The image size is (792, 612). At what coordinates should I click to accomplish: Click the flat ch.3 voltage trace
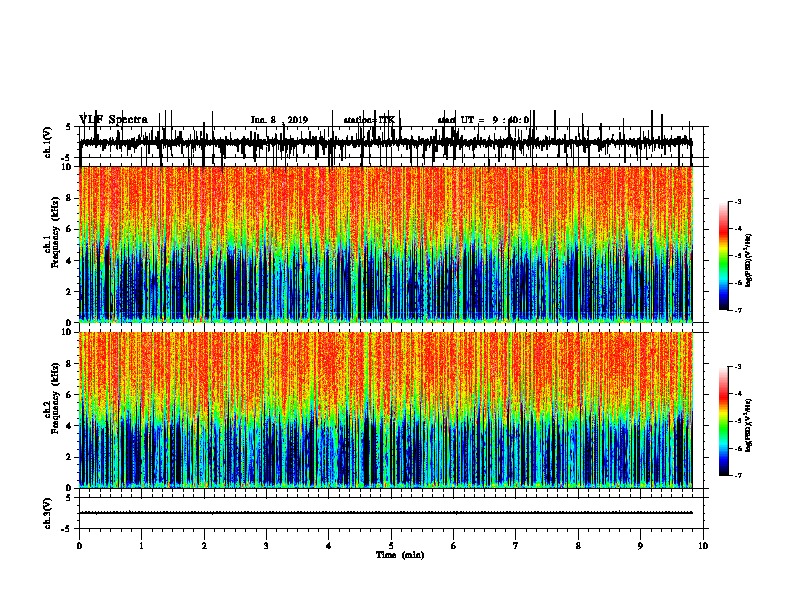(385, 513)
